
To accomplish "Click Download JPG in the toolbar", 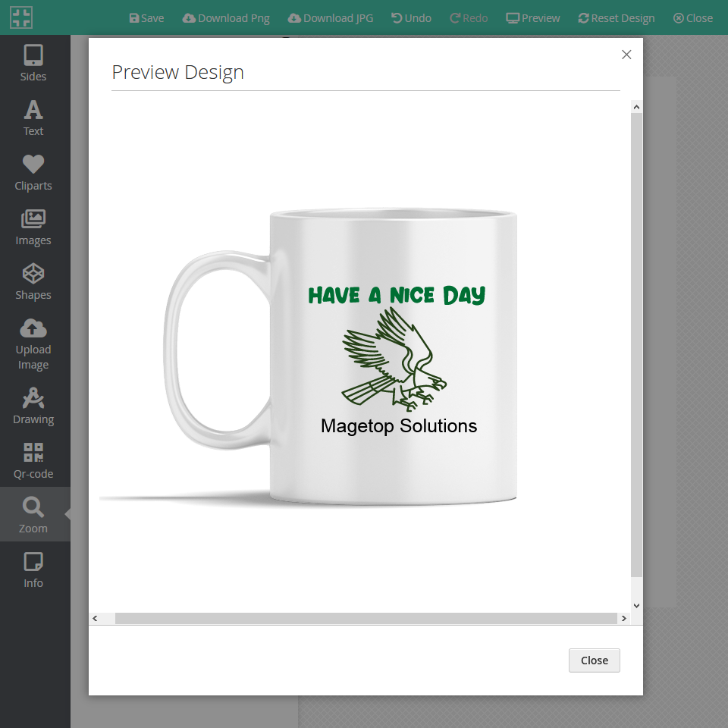I will [331, 18].
